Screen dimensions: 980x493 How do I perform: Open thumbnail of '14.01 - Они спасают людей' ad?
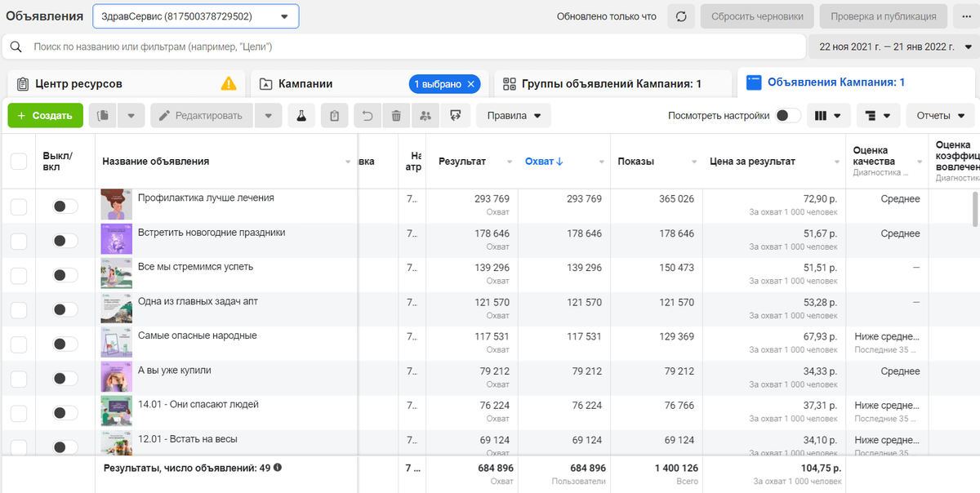(117, 411)
